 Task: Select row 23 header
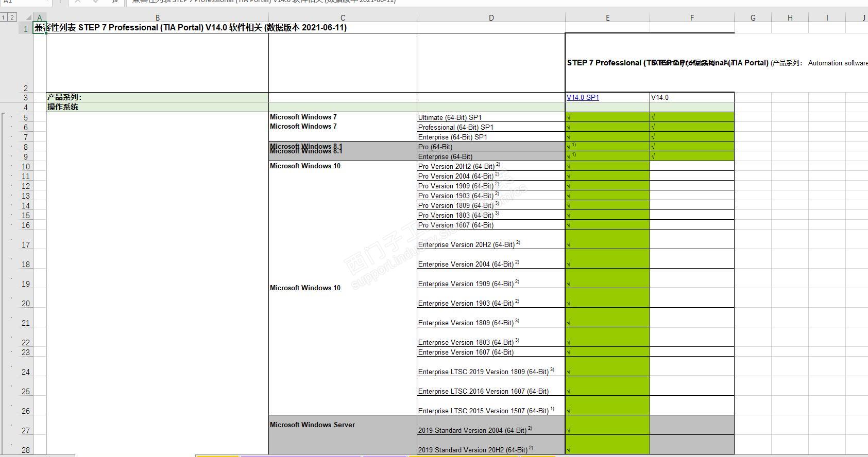pos(25,352)
